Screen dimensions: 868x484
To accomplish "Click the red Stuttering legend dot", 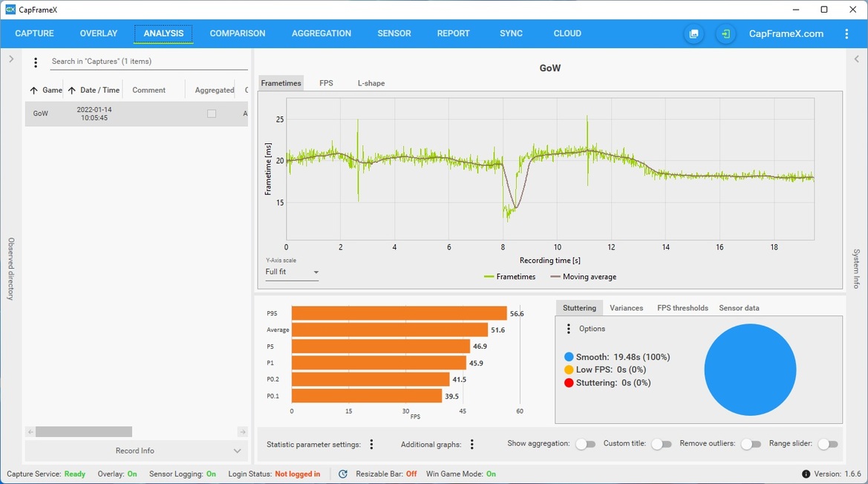I will (x=569, y=383).
